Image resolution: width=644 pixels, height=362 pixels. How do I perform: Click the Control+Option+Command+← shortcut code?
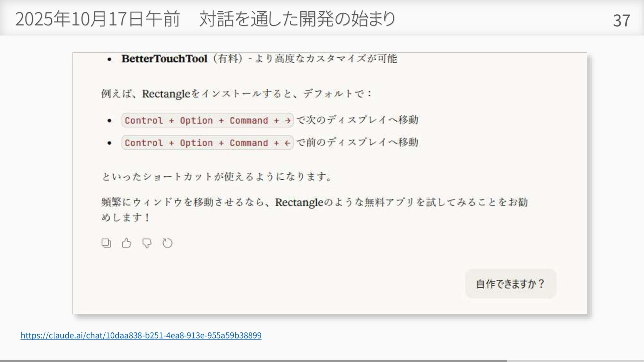click(x=207, y=143)
